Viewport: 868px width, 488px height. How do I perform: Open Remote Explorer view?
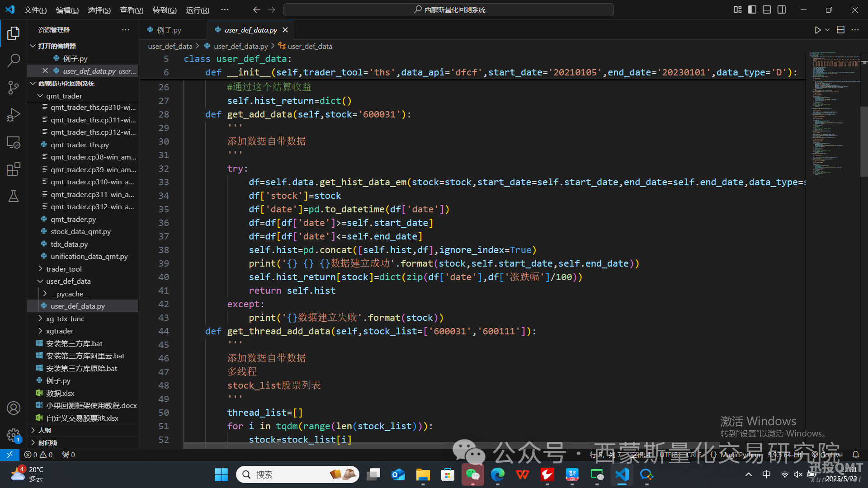point(14,142)
